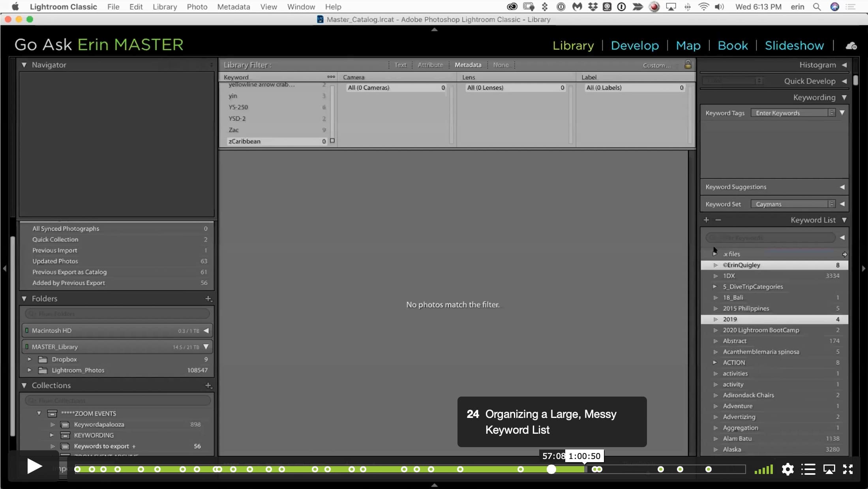Image resolution: width=868 pixels, height=489 pixels.
Task: Open the video player settings gear
Action: tap(787, 469)
